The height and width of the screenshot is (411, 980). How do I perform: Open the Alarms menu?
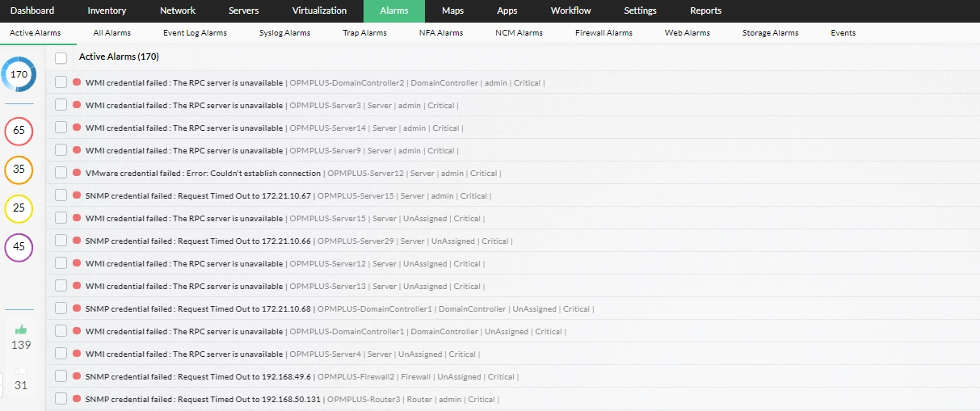(394, 10)
